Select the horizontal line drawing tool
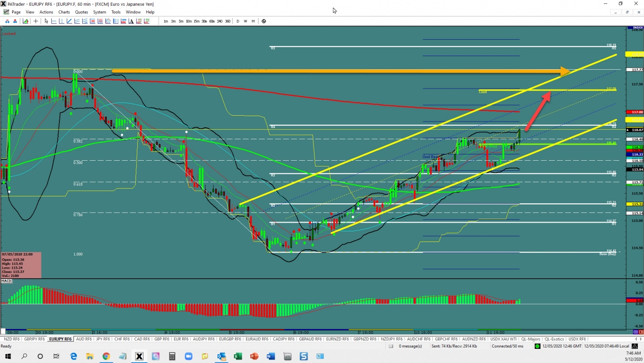 (x=54, y=21)
